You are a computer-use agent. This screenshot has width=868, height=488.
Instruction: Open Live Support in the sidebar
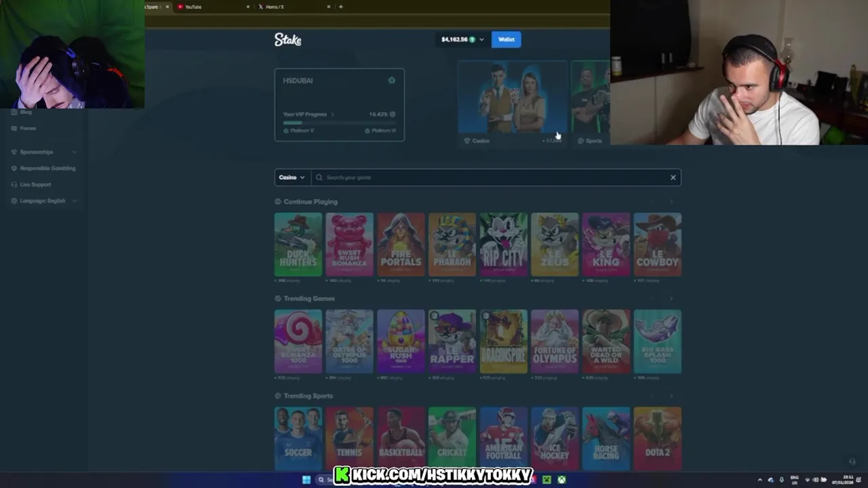click(35, 184)
